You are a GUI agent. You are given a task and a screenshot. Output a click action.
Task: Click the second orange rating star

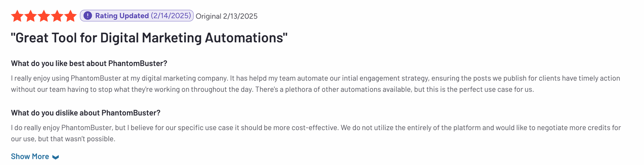31,16
